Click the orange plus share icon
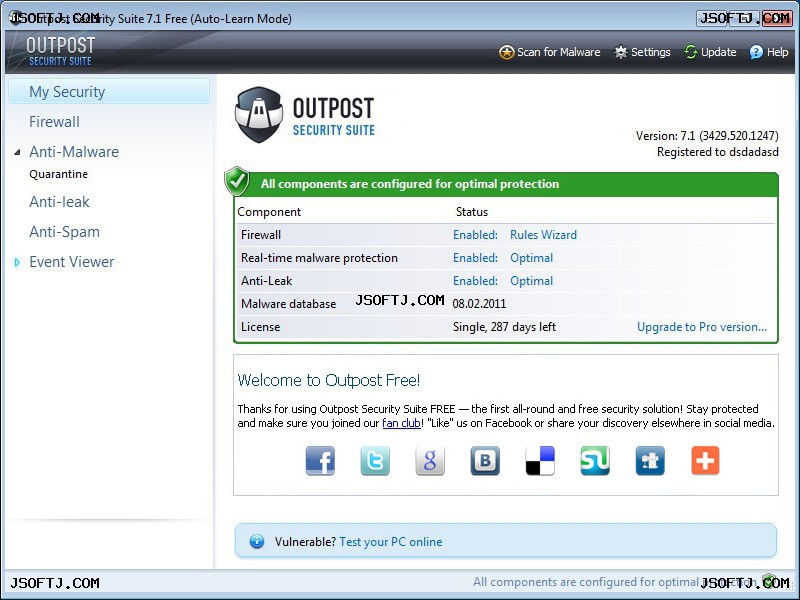Viewport: 800px width, 600px height. (x=705, y=461)
